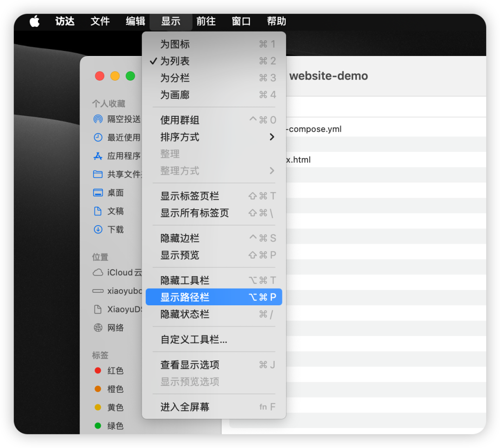
Task: Select the checked 为列表 view option
Action: pos(214,61)
